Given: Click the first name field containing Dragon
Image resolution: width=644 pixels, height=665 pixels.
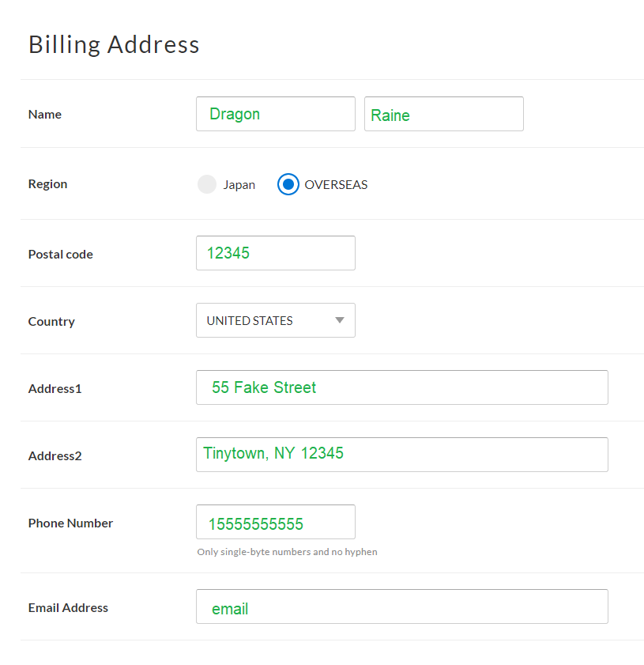Looking at the screenshot, I should tap(275, 114).
